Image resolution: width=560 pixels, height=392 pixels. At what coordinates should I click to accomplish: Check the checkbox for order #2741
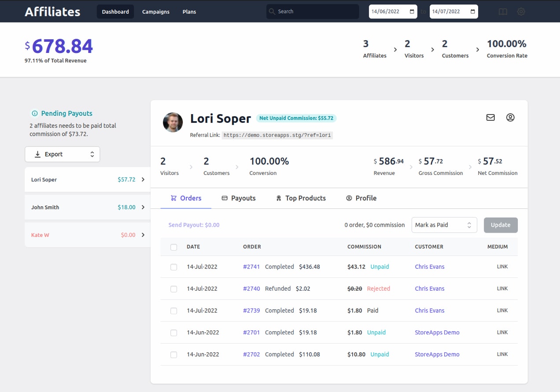click(x=173, y=266)
